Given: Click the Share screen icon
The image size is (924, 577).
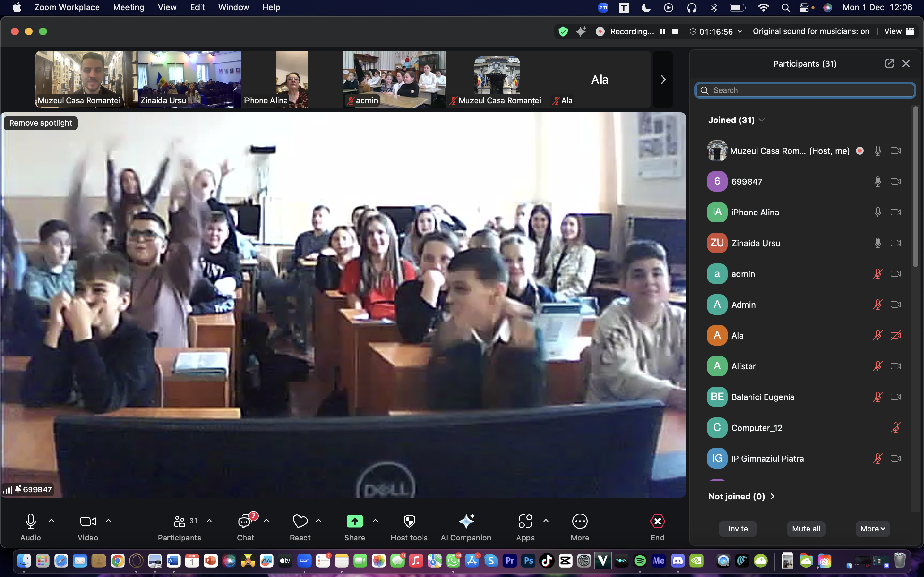Looking at the screenshot, I should (354, 521).
